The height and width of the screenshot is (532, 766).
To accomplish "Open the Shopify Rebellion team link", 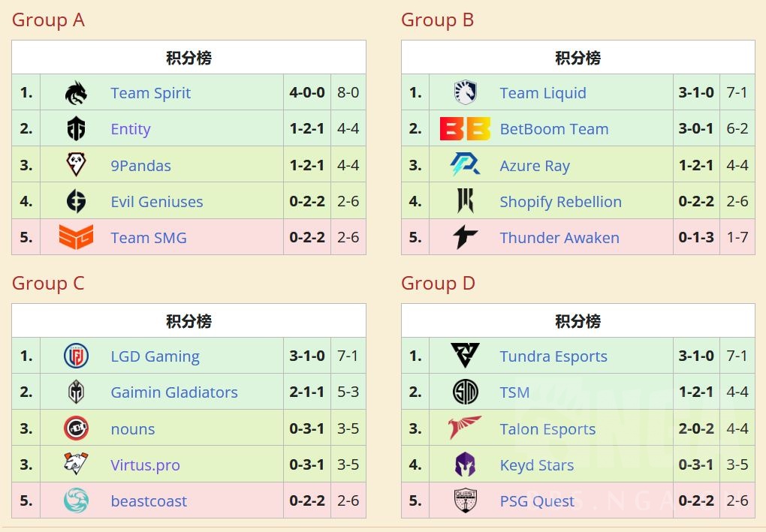I will (560, 202).
